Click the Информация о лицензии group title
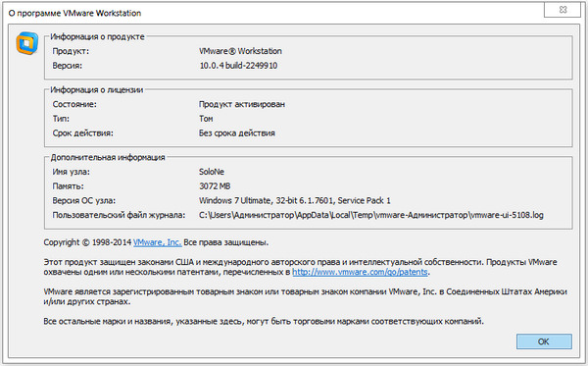 (x=96, y=90)
